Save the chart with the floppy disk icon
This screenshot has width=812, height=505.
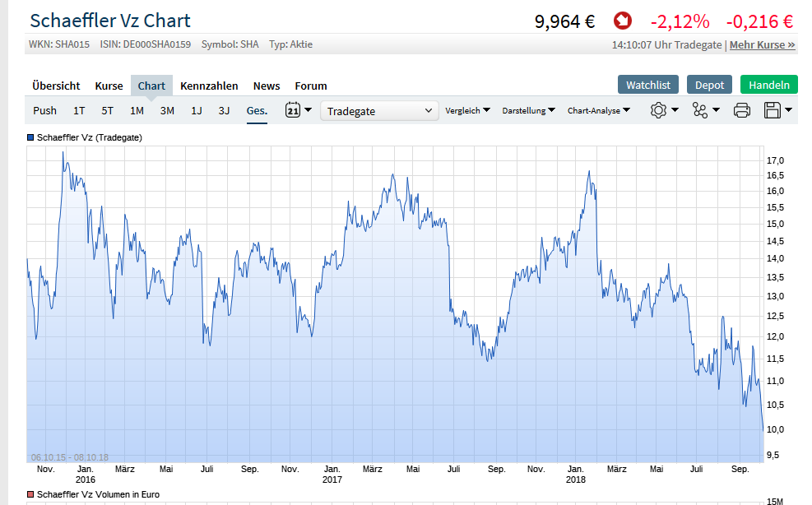pos(773,110)
